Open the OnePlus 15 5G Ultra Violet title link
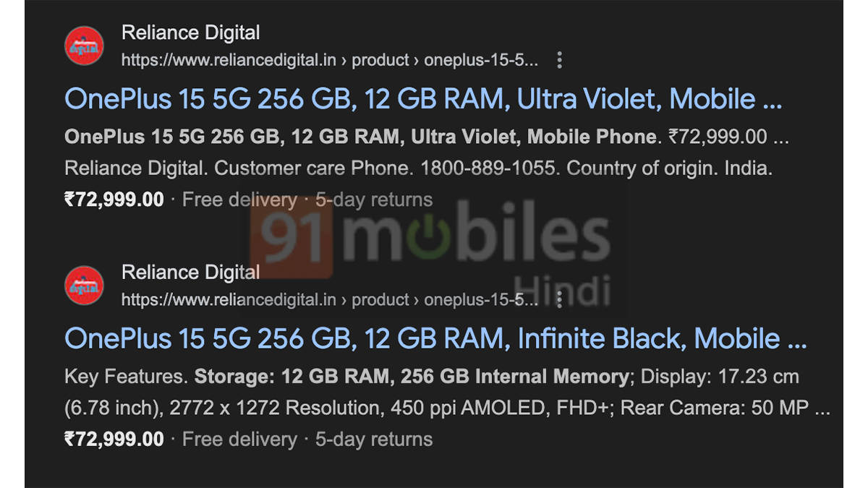 (423, 99)
